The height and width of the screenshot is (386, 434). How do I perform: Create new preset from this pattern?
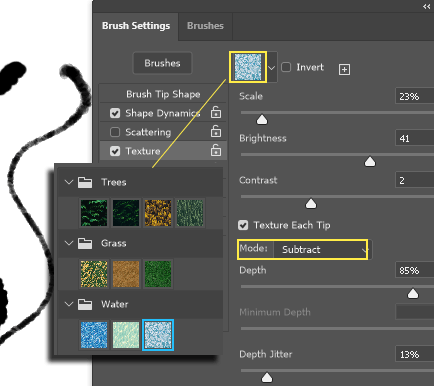[x=344, y=70]
